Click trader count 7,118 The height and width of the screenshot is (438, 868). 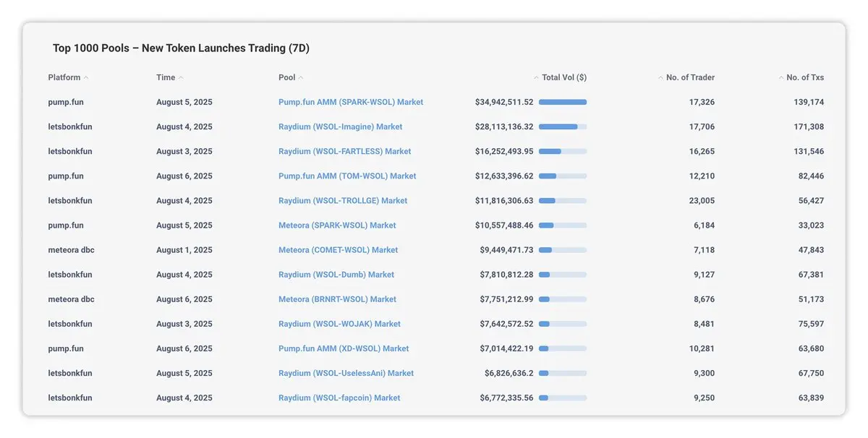tap(704, 250)
